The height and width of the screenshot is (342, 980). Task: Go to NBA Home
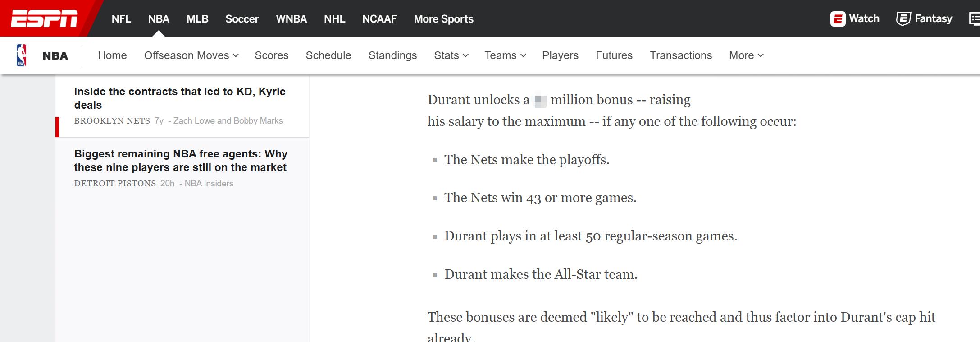click(x=112, y=55)
